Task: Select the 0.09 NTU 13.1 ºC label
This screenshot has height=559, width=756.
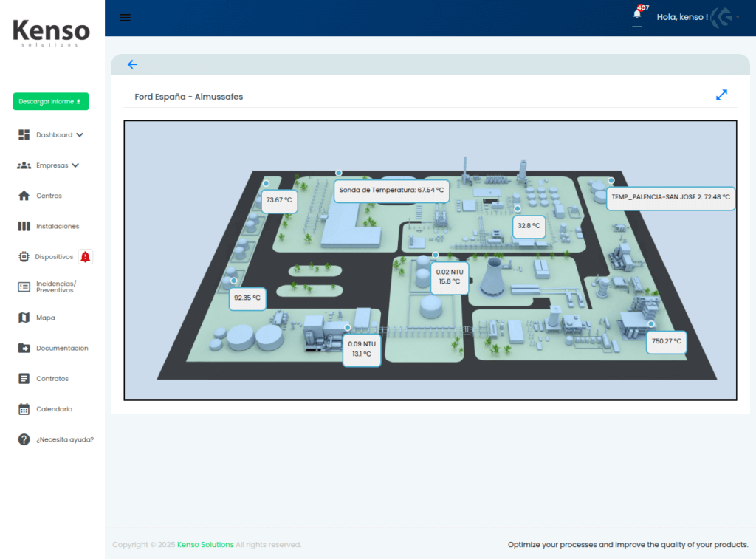Action: point(362,349)
